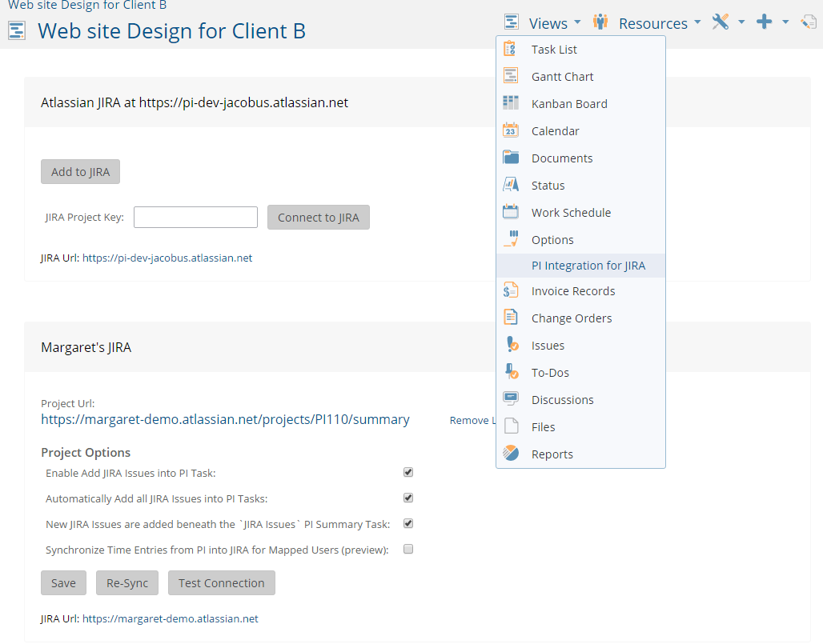Click the Reports pie chart icon

click(x=510, y=453)
